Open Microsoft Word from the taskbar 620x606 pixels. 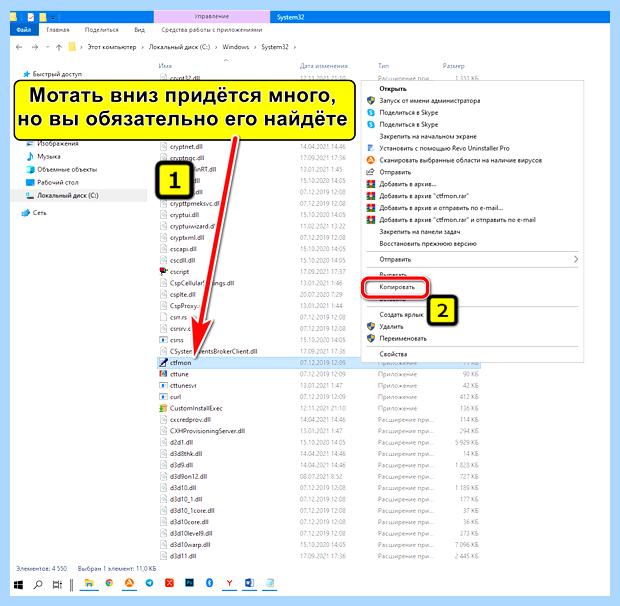[250, 583]
